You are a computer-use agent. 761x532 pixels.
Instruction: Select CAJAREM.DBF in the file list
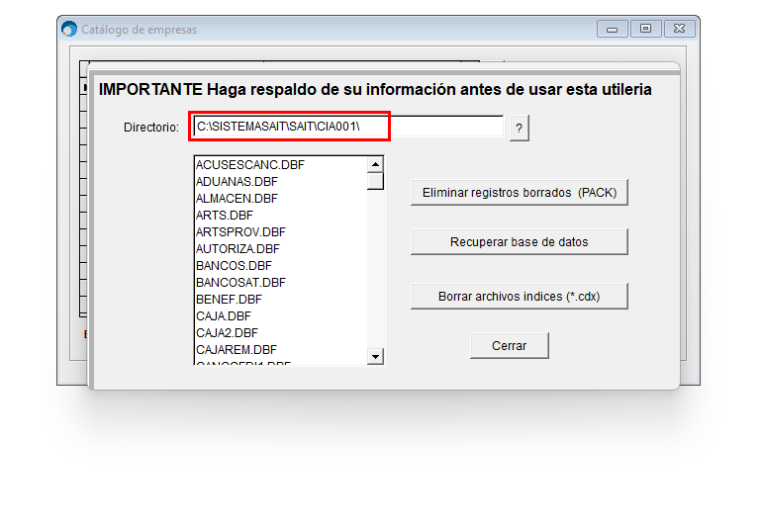point(280,350)
